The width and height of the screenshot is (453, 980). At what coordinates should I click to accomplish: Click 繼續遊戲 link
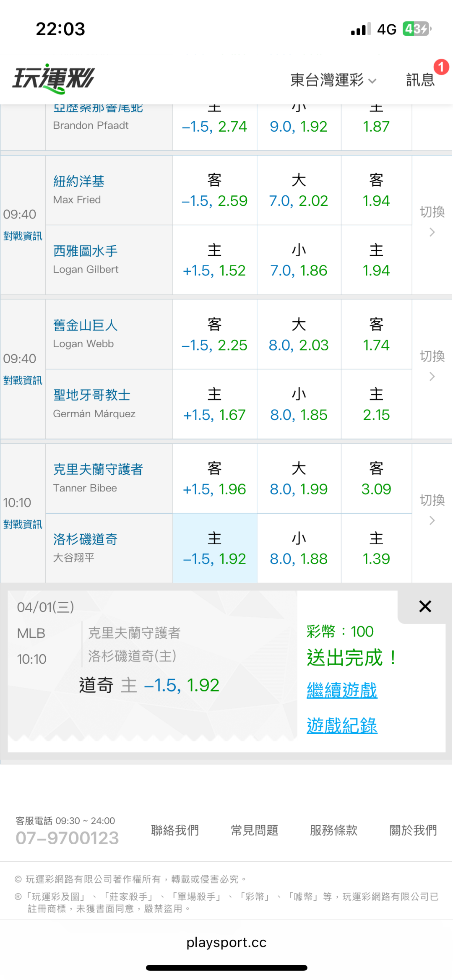[342, 690]
